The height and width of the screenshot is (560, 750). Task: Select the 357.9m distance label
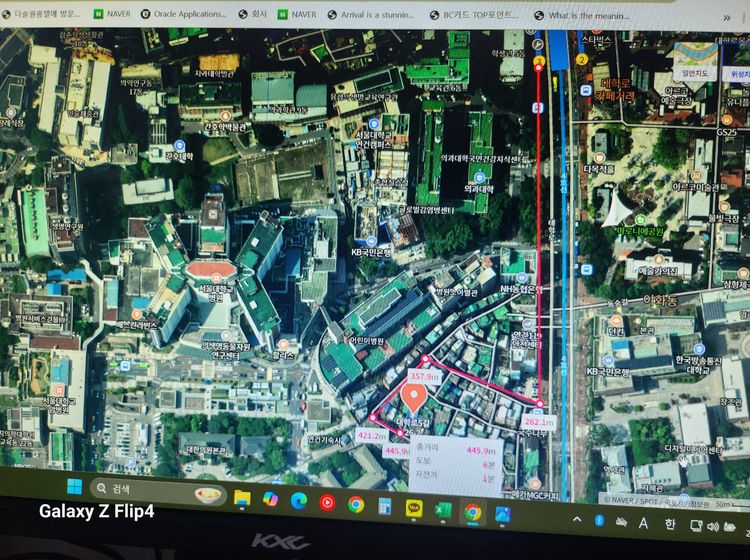(x=424, y=377)
